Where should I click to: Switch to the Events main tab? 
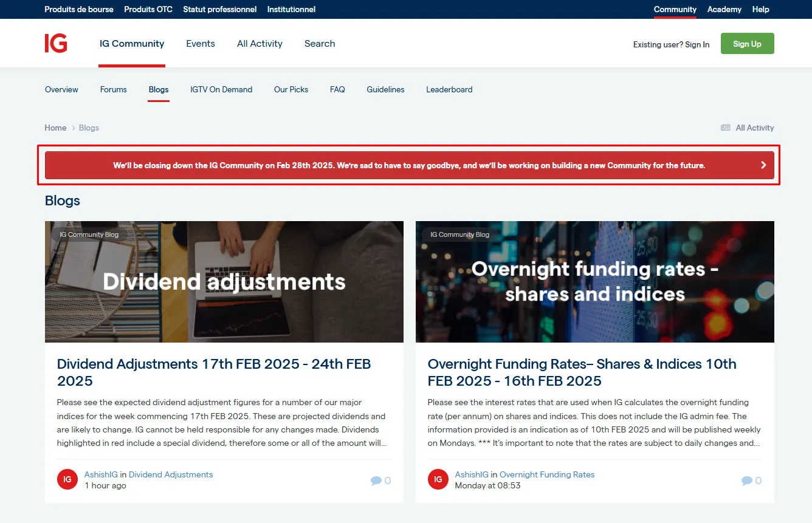point(201,44)
